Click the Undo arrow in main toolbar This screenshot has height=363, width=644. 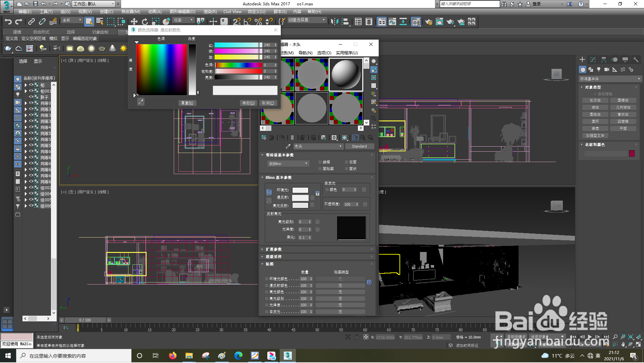pyautogui.click(x=8, y=22)
